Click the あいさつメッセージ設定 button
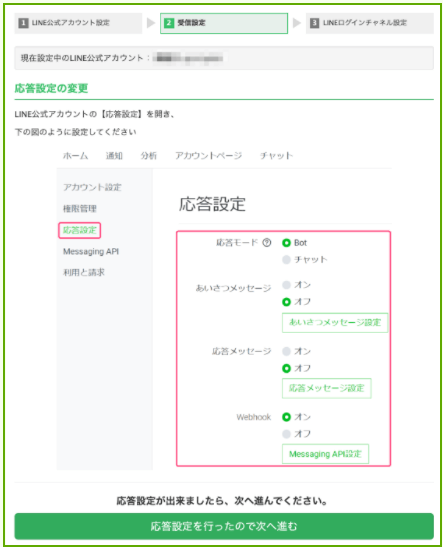443x547 pixels. [x=335, y=323]
